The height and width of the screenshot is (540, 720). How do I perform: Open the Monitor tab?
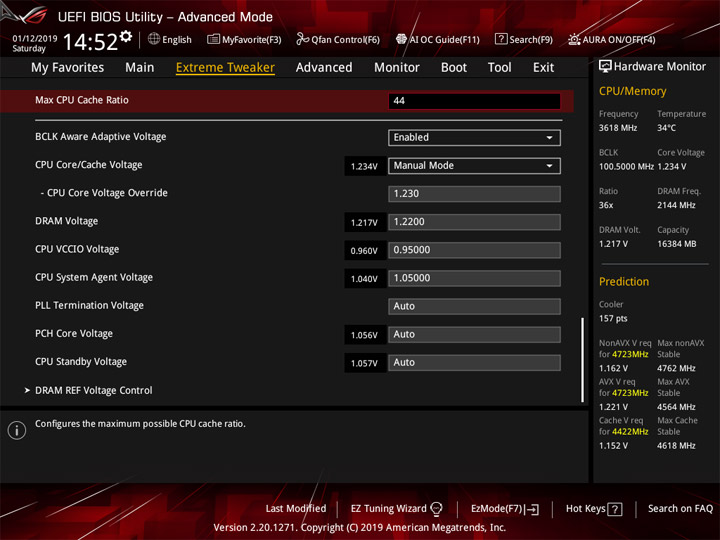[397, 68]
